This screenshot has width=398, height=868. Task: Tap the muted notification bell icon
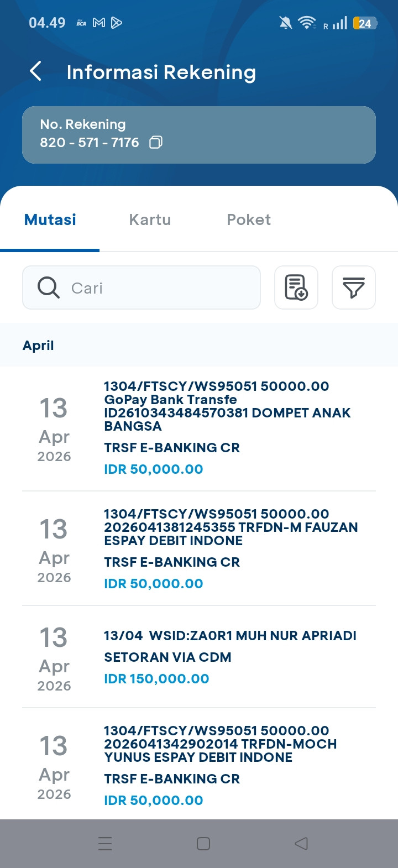tap(285, 23)
